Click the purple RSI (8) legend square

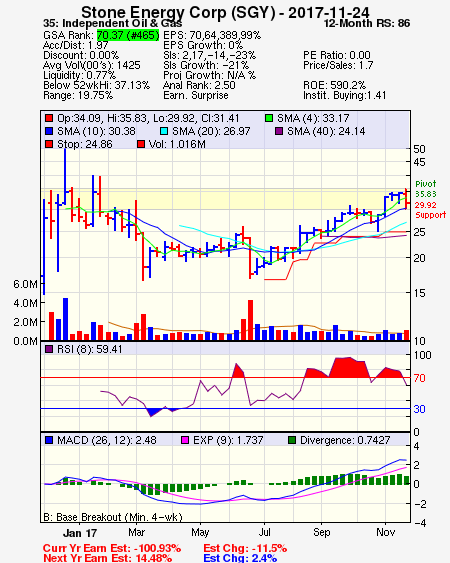(x=49, y=349)
